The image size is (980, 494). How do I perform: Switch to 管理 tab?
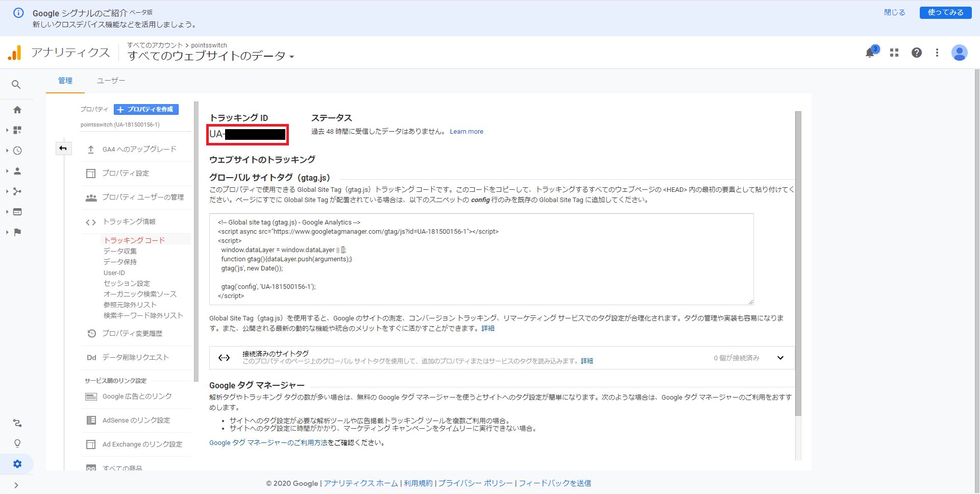[x=65, y=81]
